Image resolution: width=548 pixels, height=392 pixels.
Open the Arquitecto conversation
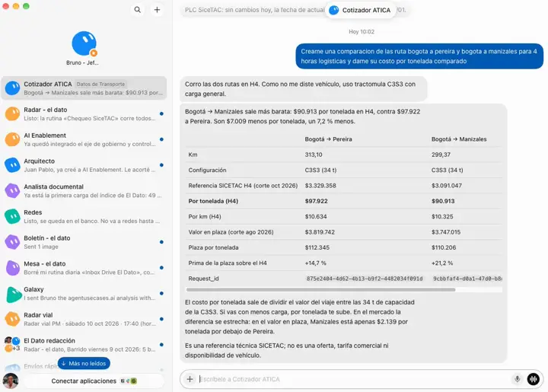[84, 165]
